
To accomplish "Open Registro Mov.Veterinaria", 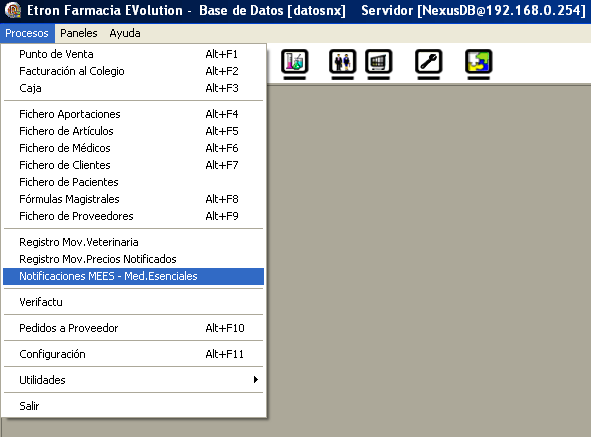I will 134,242.
